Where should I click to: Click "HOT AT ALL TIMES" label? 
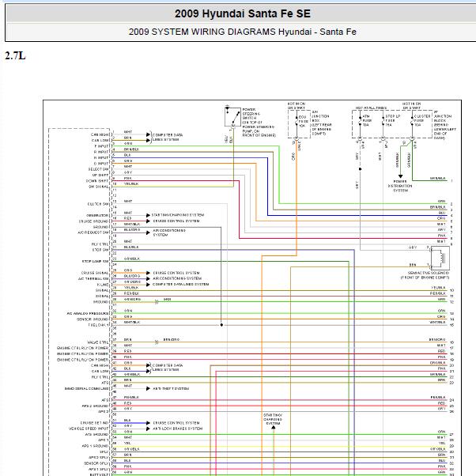(371, 108)
